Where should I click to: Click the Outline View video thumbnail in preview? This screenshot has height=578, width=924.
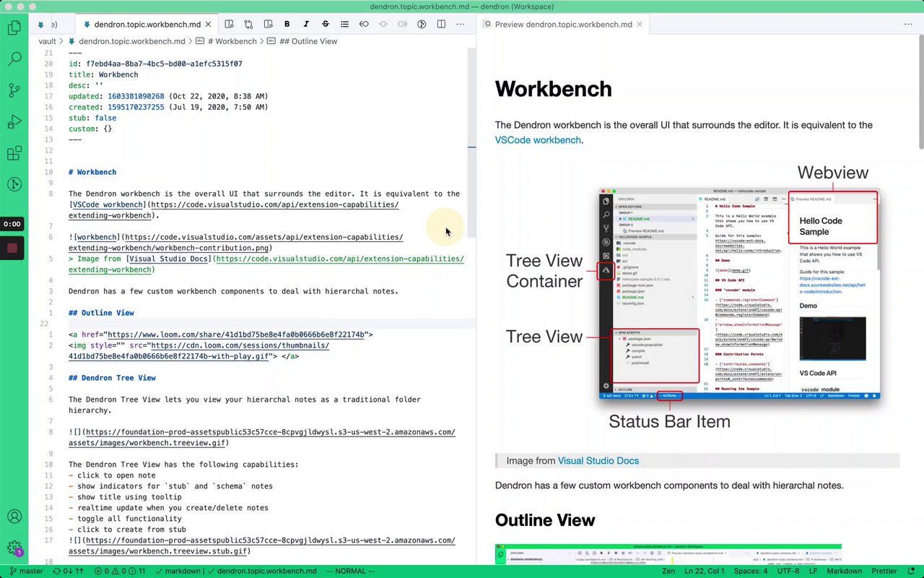(668, 554)
